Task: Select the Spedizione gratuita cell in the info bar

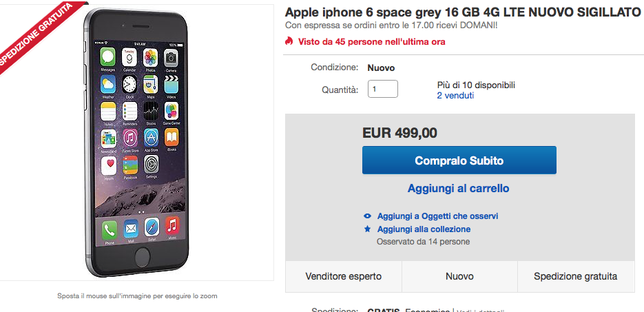Action: point(575,276)
